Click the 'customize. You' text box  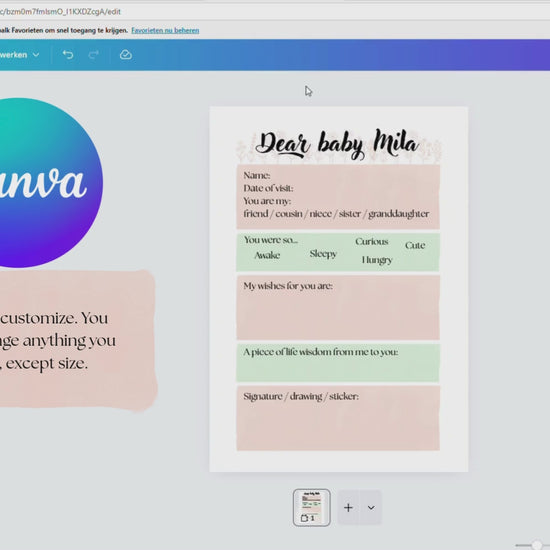(58, 341)
